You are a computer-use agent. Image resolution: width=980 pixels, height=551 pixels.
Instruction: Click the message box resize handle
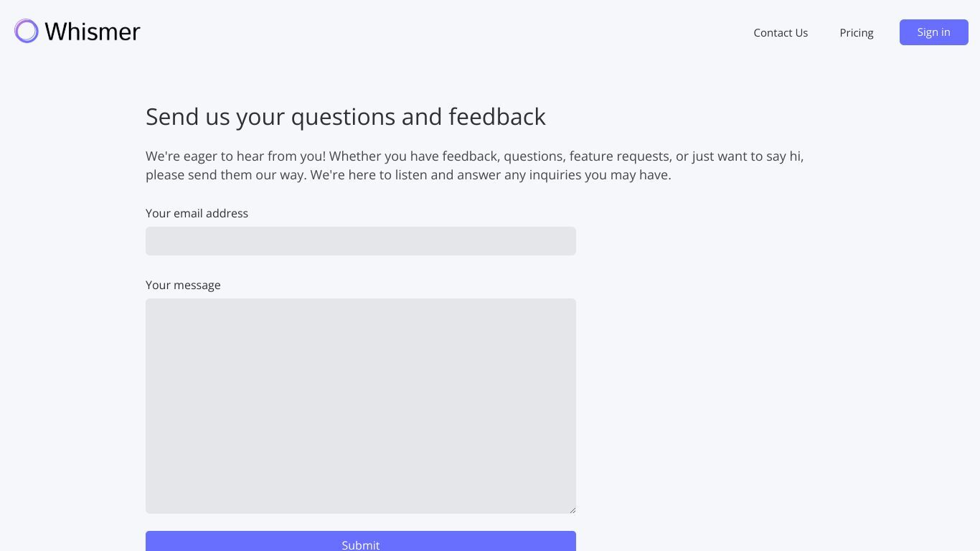pos(572,509)
